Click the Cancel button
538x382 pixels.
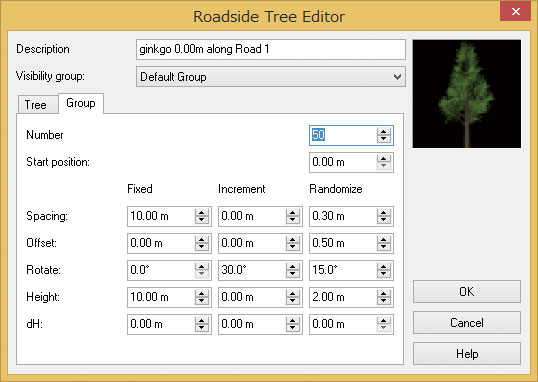click(x=467, y=323)
